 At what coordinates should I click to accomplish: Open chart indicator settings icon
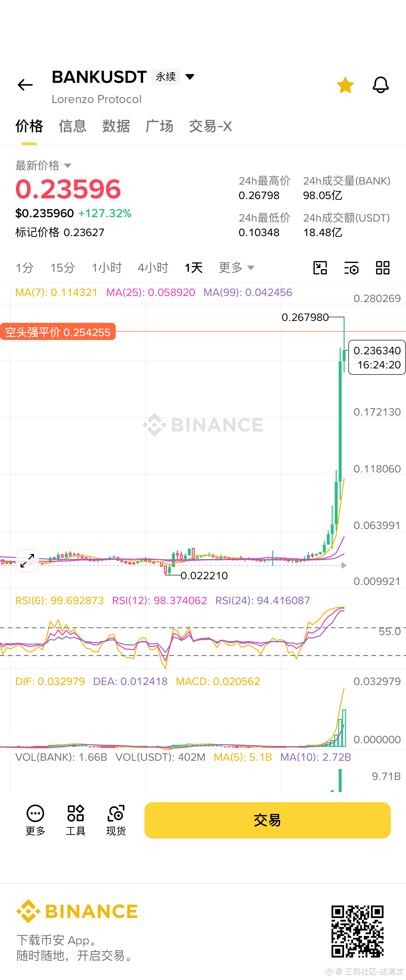pos(351,268)
